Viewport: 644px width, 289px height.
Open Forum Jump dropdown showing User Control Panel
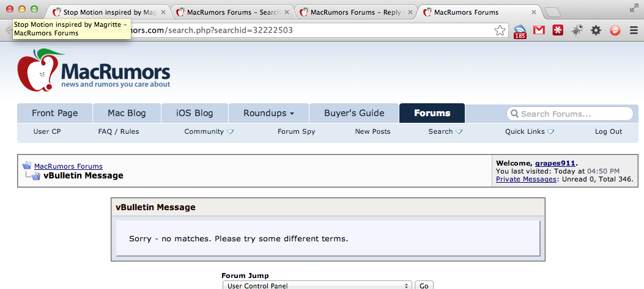click(317, 285)
